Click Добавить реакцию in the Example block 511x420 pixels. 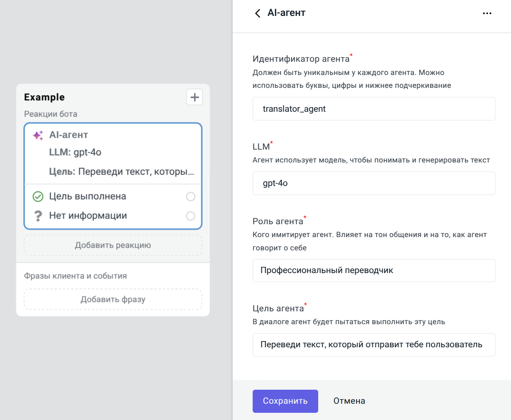point(113,245)
